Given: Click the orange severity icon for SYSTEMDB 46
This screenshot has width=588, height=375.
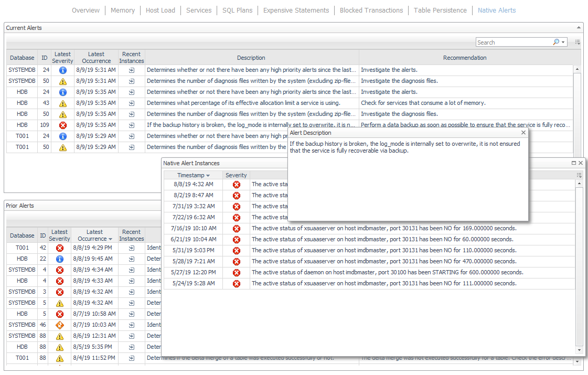Looking at the screenshot, I should 59,325.
